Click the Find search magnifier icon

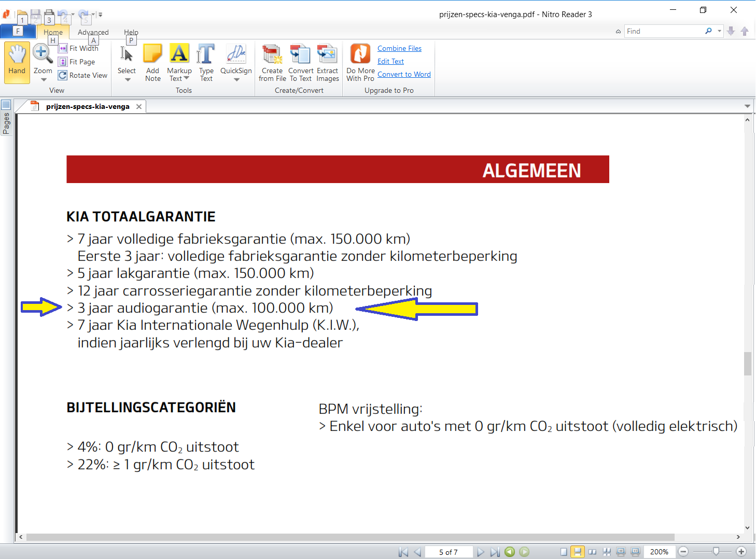[x=708, y=31]
